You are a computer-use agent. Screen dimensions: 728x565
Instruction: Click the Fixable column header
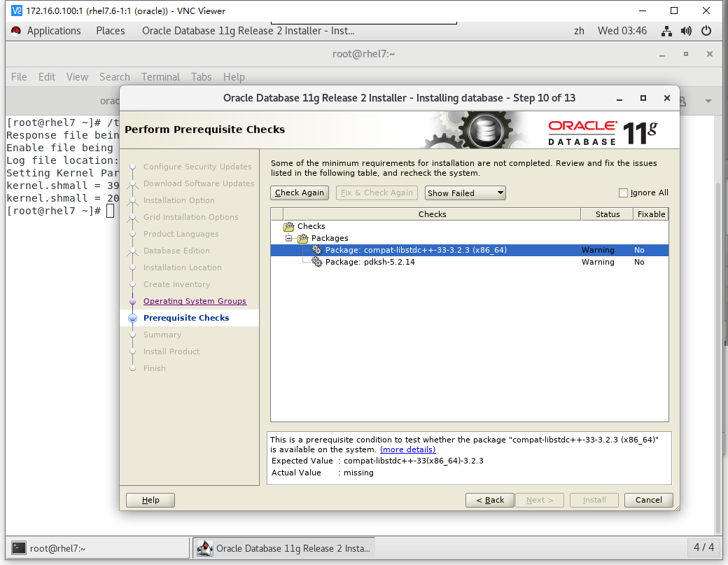651,214
